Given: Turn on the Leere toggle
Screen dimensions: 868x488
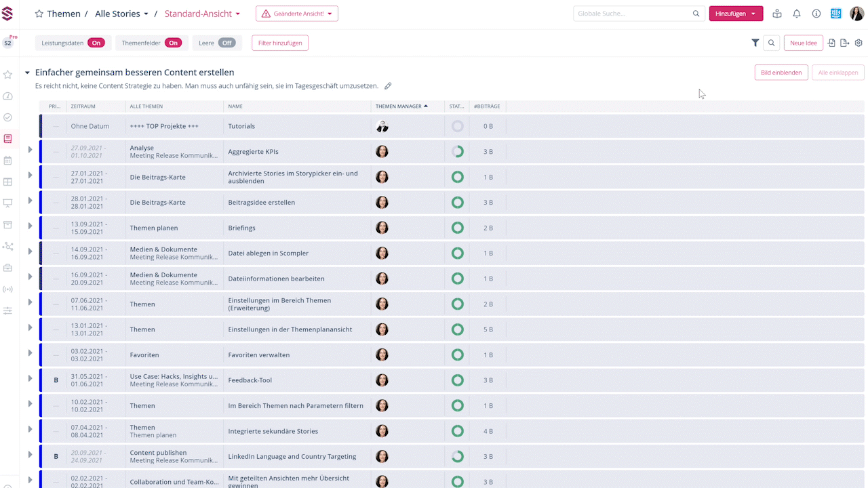Looking at the screenshot, I should (226, 43).
